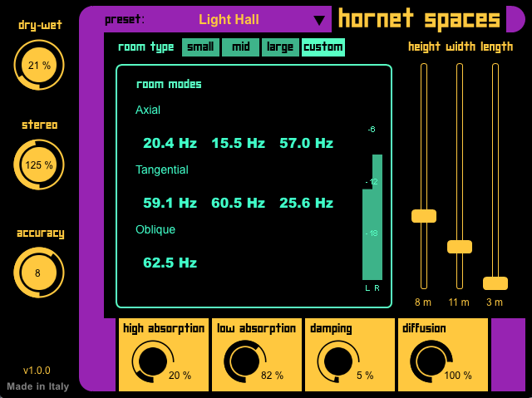Select the small room type
This screenshot has height=398, width=532.
[x=202, y=47]
